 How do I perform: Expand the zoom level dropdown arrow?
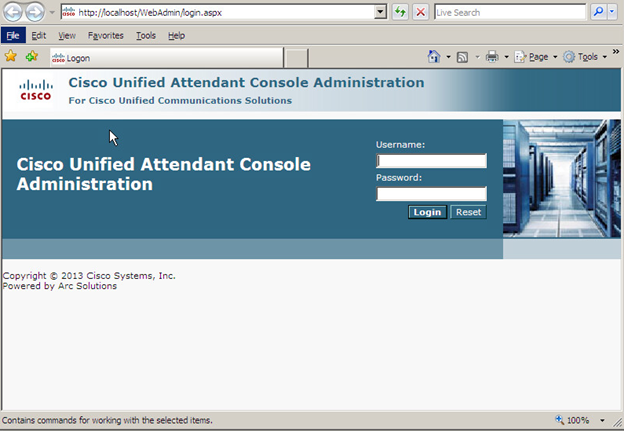tap(602, 420)
